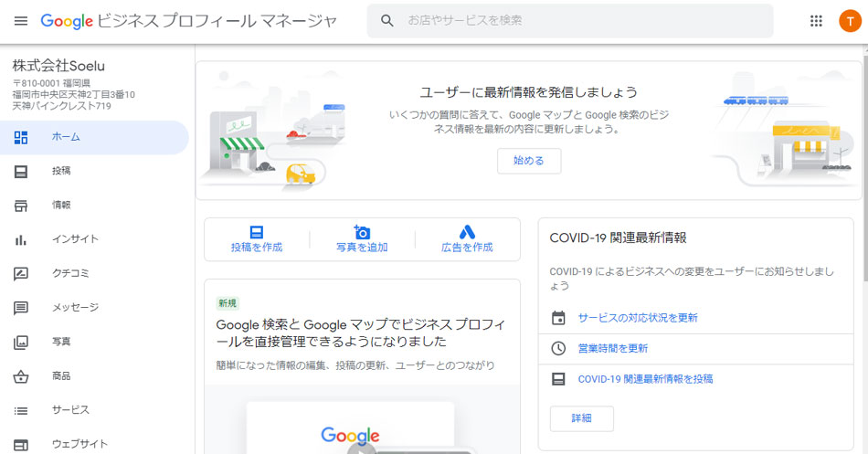Click the ウェブサイト web icon
The image size is (868, 454).
click(21, 445)
